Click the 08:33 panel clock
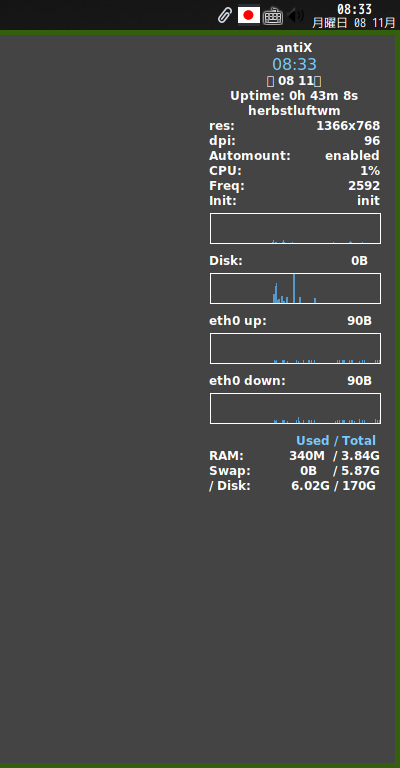The image size is (400, 768). tap(354, 9)
